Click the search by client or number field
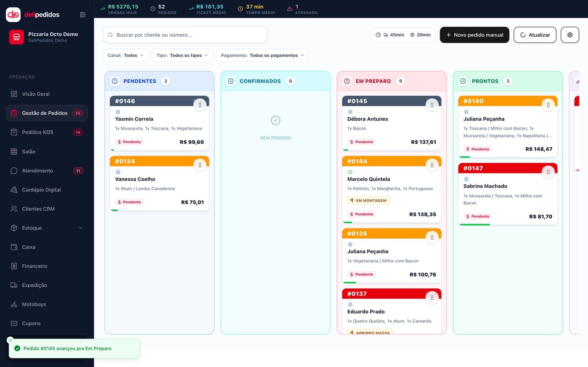Viewport: 588px width, 367px height. pos(185,35)
